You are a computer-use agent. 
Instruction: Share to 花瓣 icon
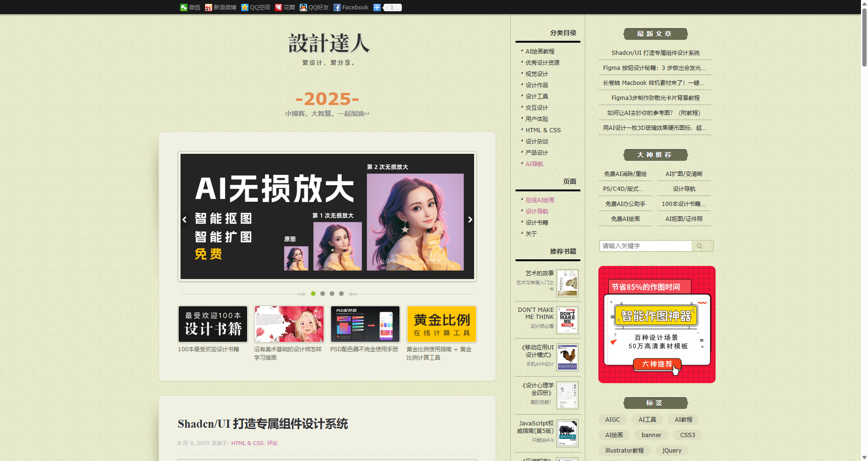[x=285, y=8]
